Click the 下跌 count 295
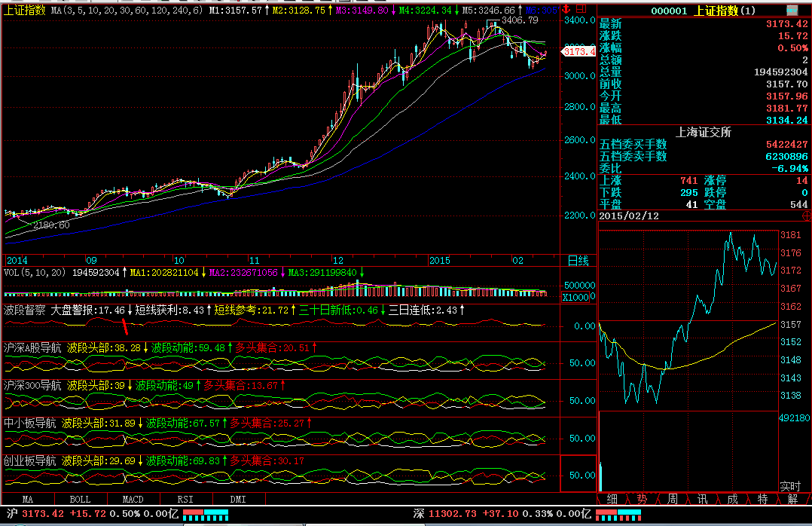The width and height of the screenshot is (812, 526). (x=688, y=192)
